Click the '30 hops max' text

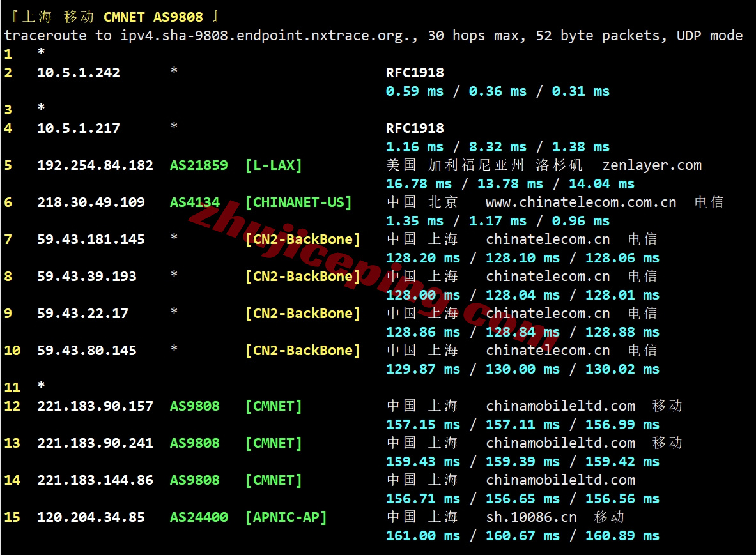472,36
